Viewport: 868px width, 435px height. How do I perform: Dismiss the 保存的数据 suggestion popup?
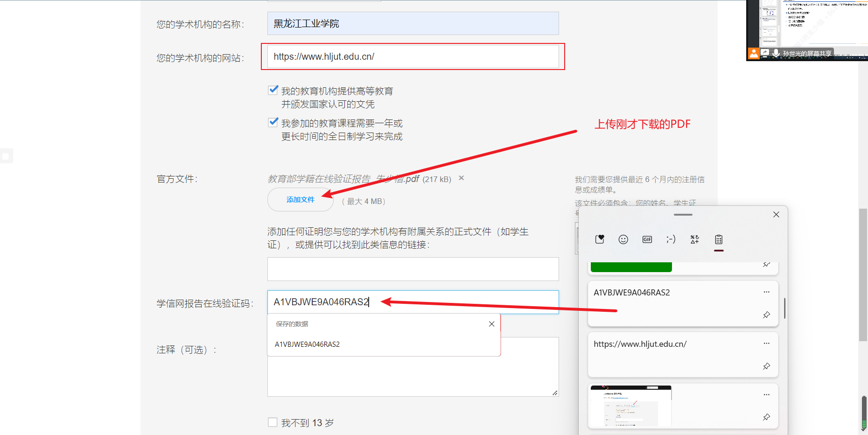[x=491, y=324]
